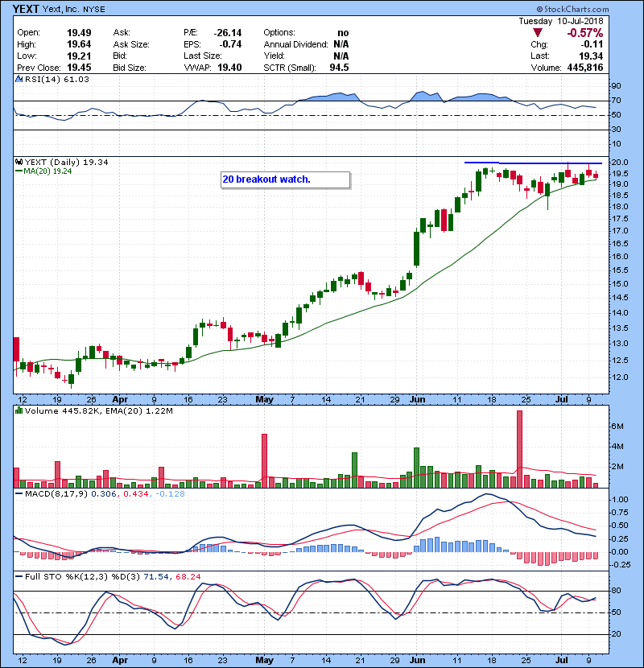Click the Low price 19.21
The image size is (644, 668).
click(x=79, y=56)
